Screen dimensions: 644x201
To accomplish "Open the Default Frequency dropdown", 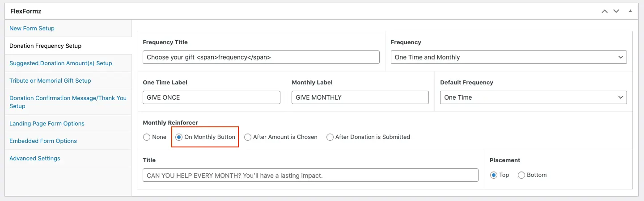I will (x=533, y=97).
